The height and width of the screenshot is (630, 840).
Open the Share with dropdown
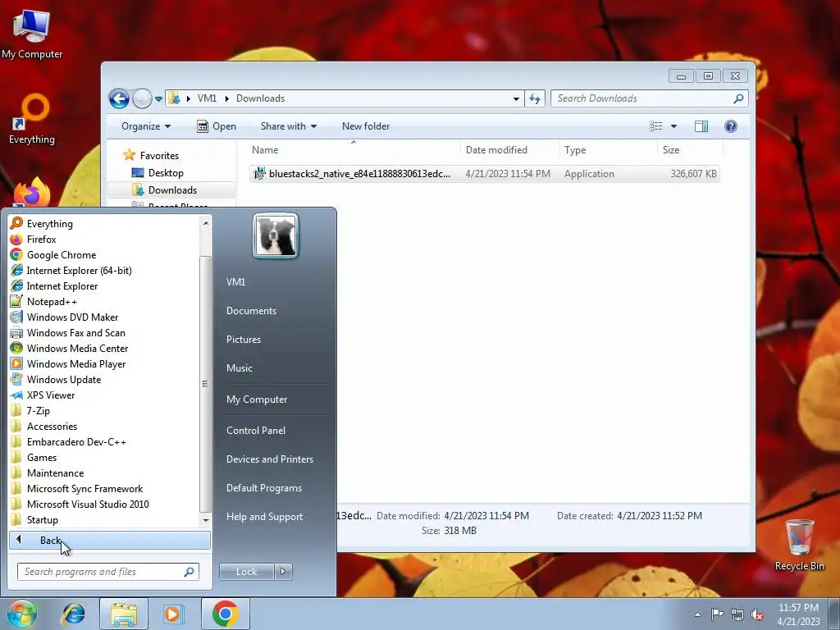coord(288,126)
